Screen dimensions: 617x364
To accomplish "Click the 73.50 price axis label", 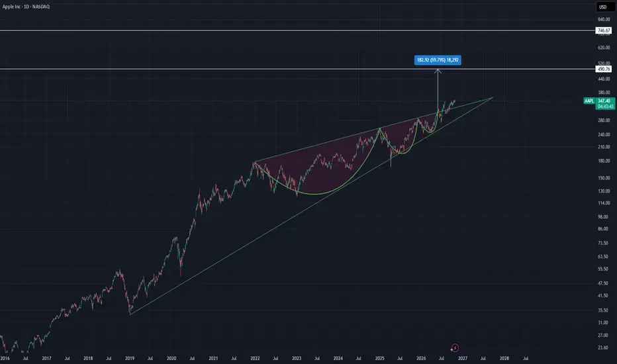I will [603, 243].
